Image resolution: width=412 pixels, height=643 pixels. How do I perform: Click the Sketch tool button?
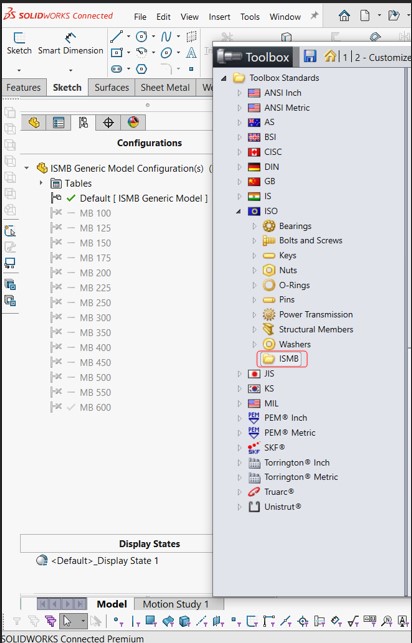19,43
